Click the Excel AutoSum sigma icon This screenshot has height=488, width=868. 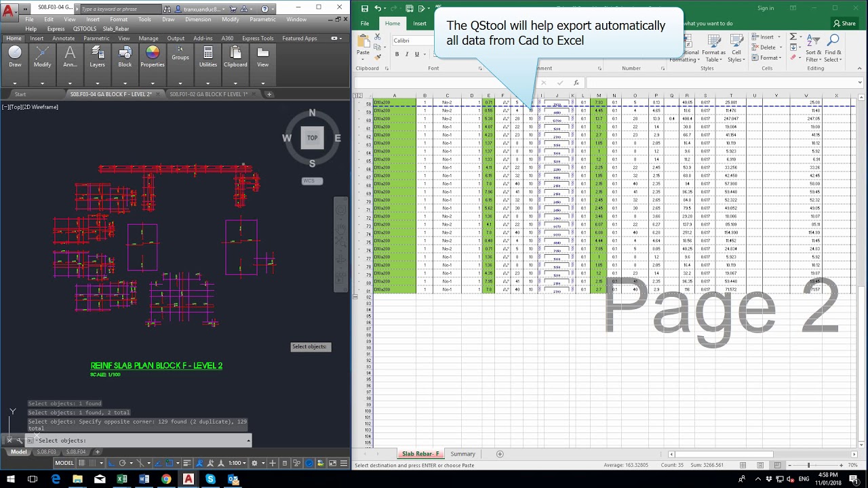(x=793, y=37)
